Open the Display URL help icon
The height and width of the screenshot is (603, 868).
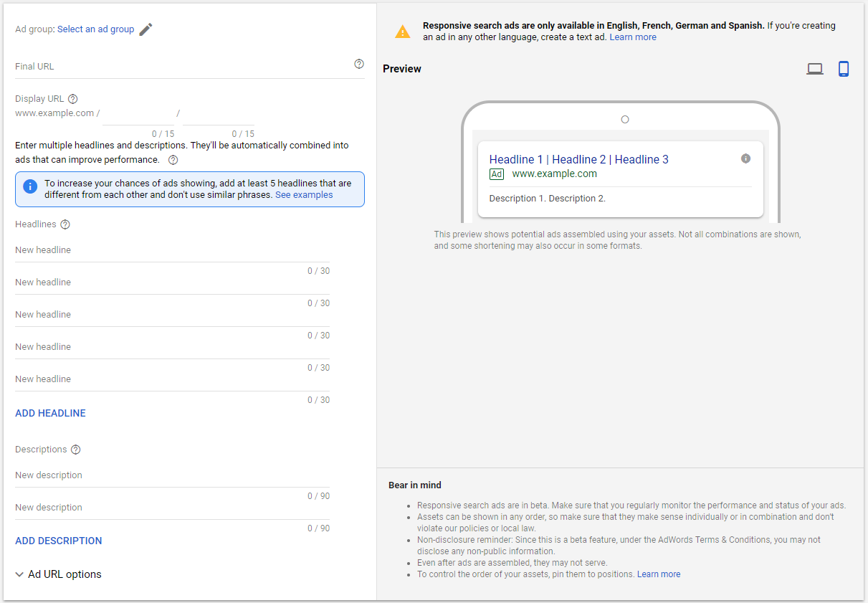72,99
